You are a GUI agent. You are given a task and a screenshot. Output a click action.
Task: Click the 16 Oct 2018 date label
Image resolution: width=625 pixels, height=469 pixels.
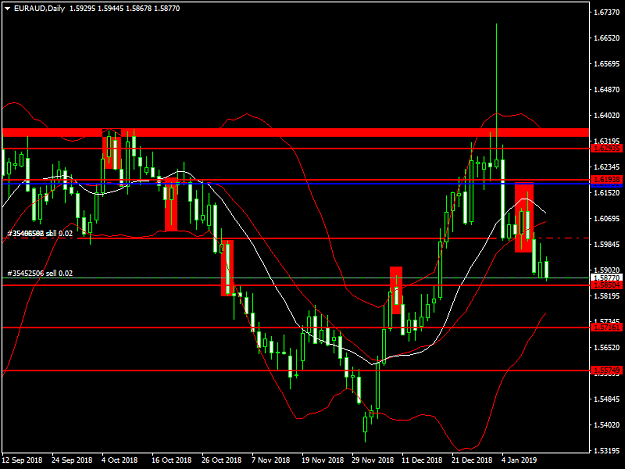(x=171, y=460)
